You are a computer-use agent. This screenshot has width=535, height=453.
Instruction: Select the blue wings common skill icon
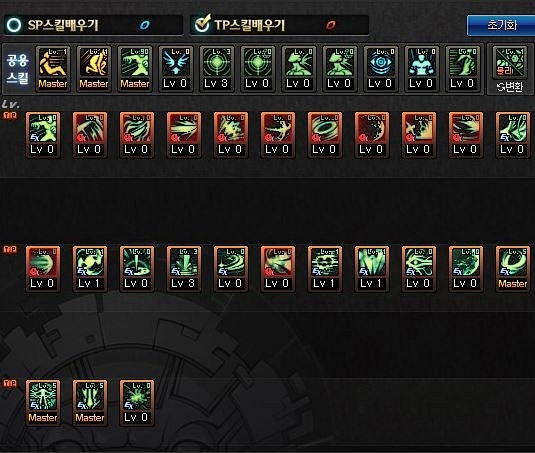pyautogui.click(x=175, y=69)
